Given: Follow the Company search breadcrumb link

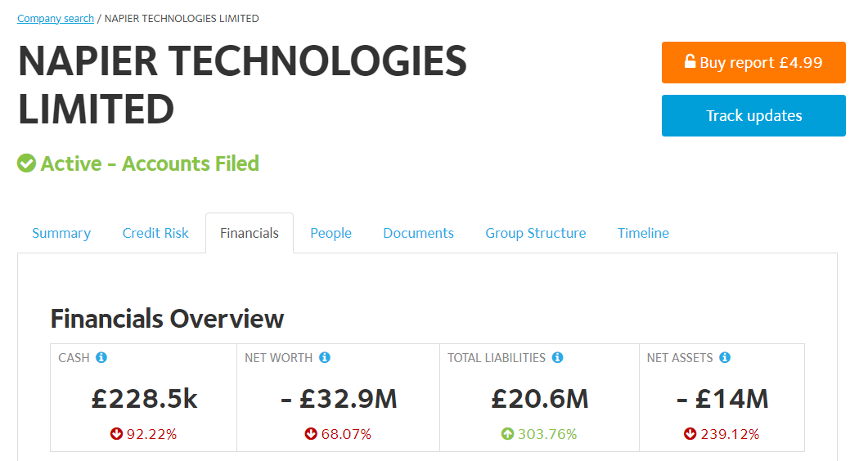Looking at the screenshot, I should [56, 18].
